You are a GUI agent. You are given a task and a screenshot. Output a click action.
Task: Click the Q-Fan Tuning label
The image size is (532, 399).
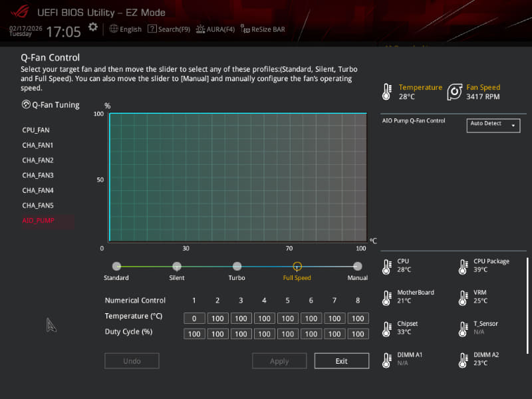point(56,105)
